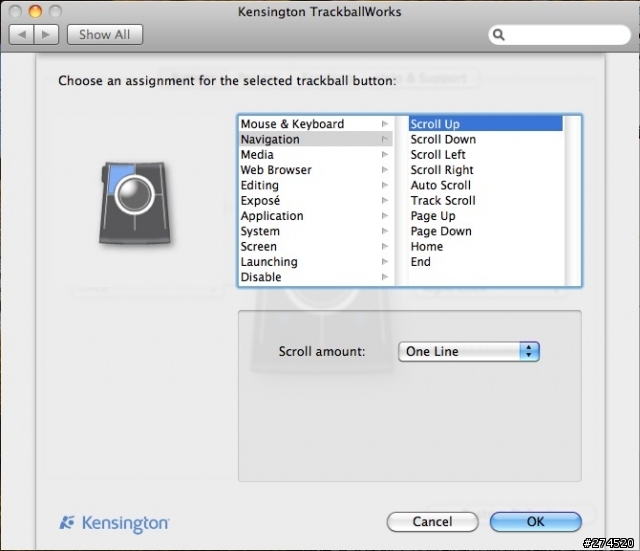Select Web Browser category
This screenshot has height=551, width=640.
[315, 170]
